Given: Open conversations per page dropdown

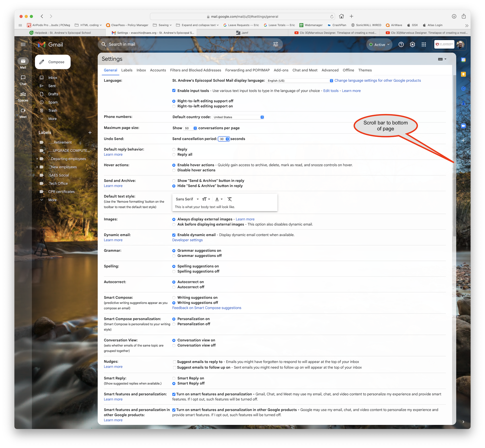Looking at the screenshot, I should 190,128.
